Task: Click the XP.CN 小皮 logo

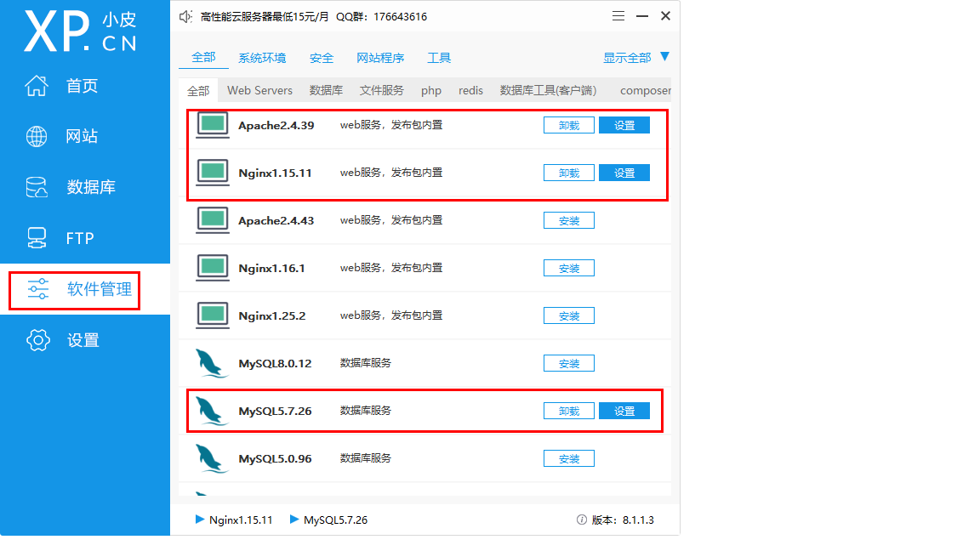Action: click(x=80, y=31)
